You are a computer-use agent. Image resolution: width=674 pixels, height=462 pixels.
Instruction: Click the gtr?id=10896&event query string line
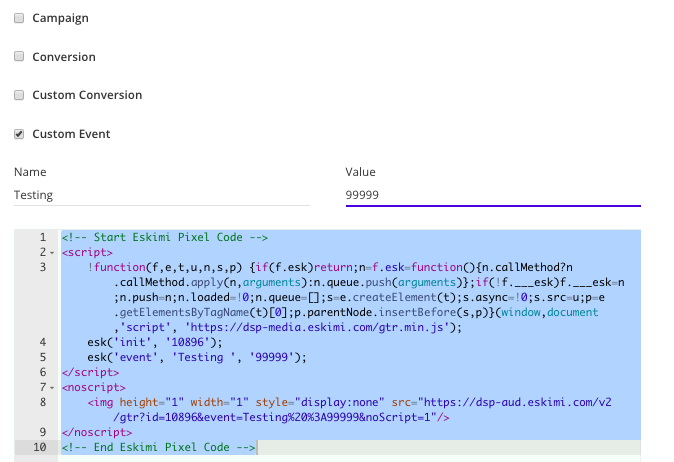[282, 417]
